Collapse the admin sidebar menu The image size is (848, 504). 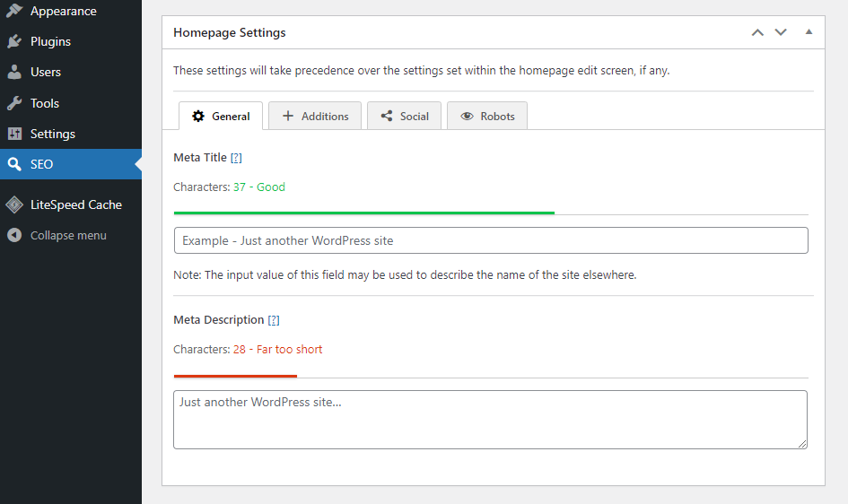point(71,235)
